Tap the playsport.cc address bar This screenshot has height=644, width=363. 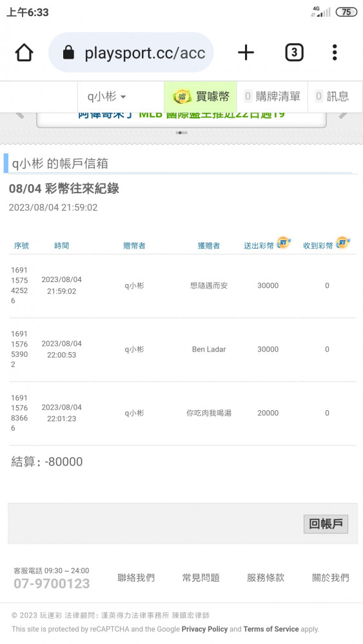coord(131,53)
